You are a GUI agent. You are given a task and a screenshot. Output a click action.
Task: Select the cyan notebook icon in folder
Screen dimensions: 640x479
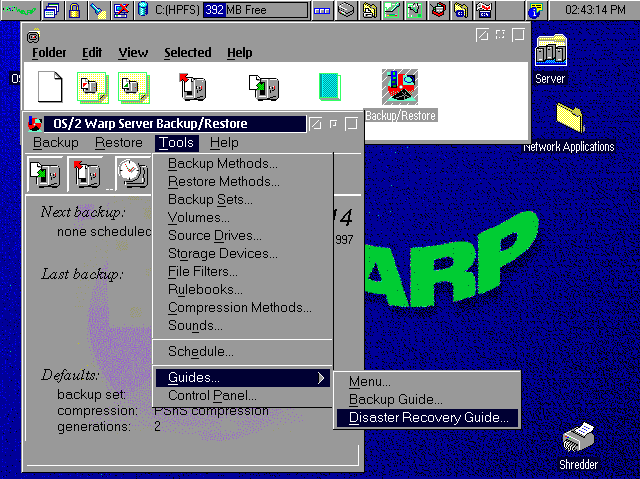[x=329, y=87]
